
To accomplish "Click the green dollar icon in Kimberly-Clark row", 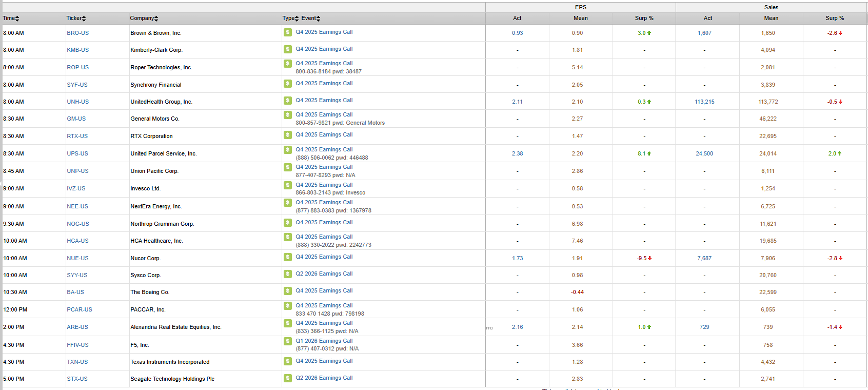I will pos(288,49).
